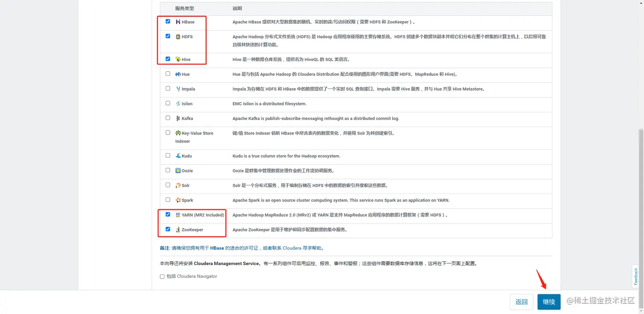
Task: Click the Spark star icon
Action: click(178, 200)
